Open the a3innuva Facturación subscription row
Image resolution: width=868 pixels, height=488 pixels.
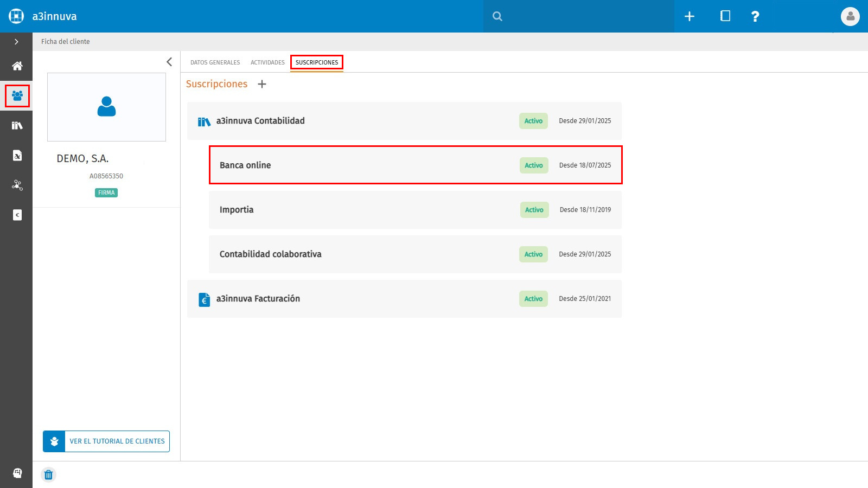click(x=405, y=299)
